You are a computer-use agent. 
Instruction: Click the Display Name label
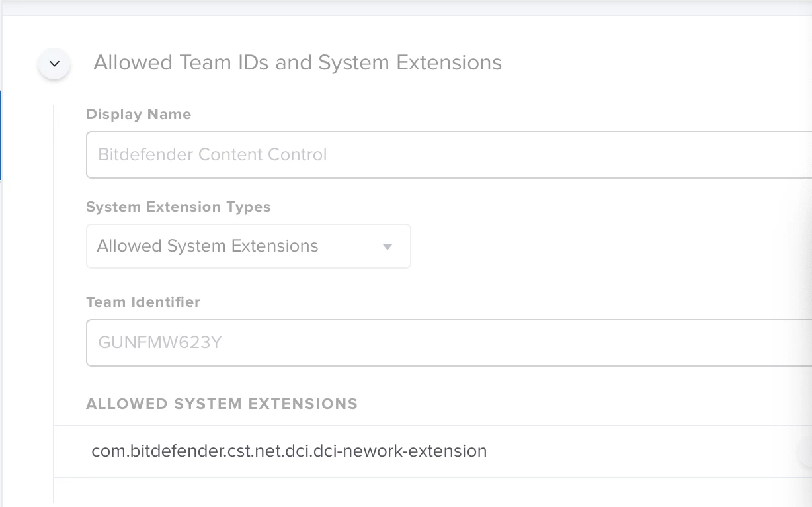pyautogui.click(x=138, y=115)
